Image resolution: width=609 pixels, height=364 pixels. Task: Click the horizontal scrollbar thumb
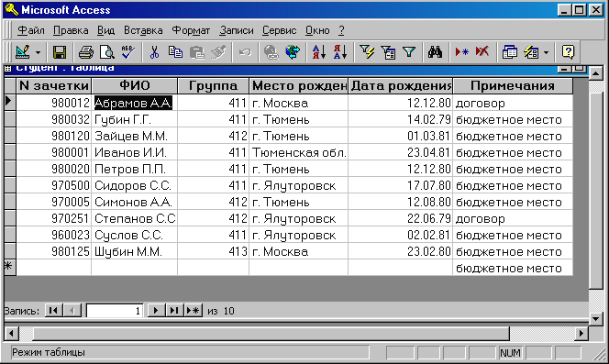pyautogui.click(x=271, y=333)
